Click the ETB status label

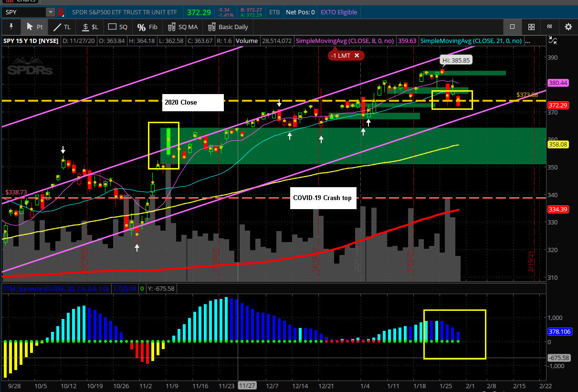click(274, 12)
